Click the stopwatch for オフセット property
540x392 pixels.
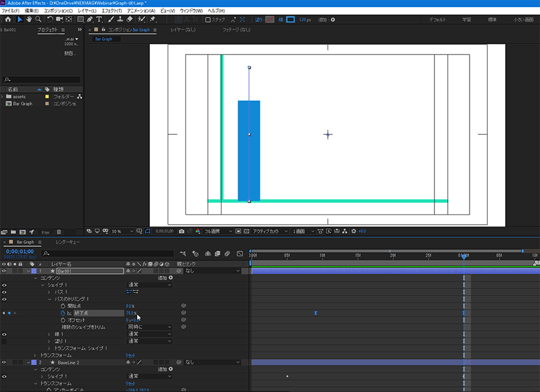point(62,320)
